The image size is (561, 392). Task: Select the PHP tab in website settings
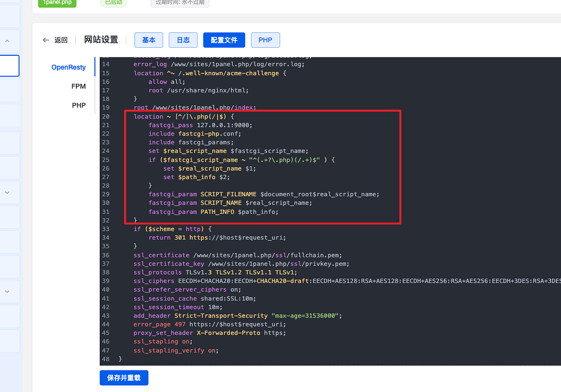(265, 40)
